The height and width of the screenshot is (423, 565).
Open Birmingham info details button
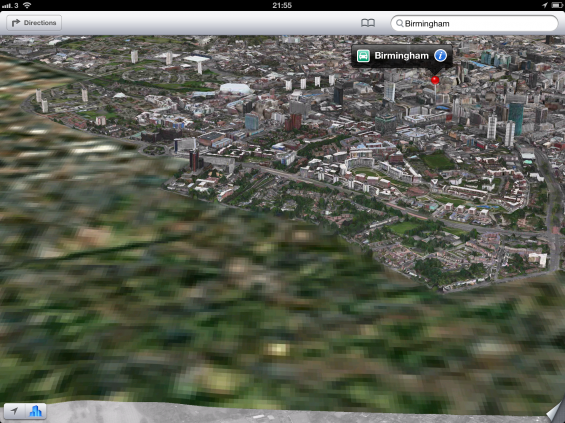(440, 55)
